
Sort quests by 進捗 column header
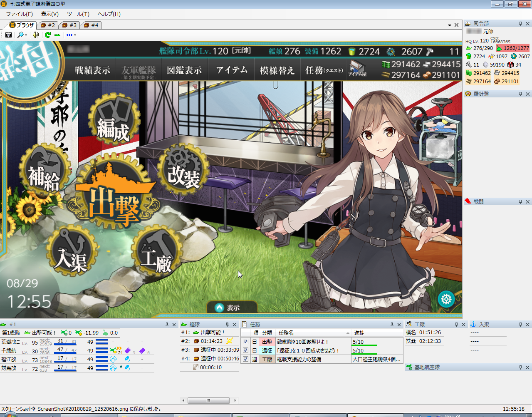point(377,333)
